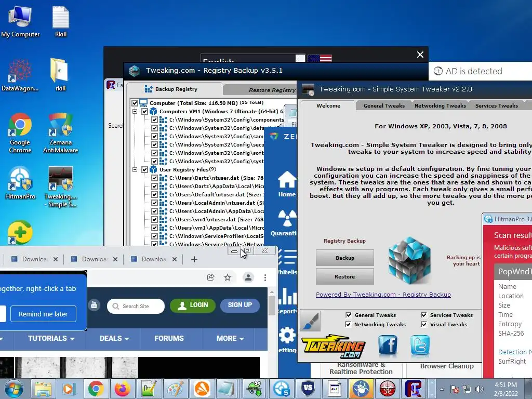Open Powered By Tweaking.com Registry Backup link
Image resolution: width=532 pixels, height=399 pixels.
tap(383, 295)
